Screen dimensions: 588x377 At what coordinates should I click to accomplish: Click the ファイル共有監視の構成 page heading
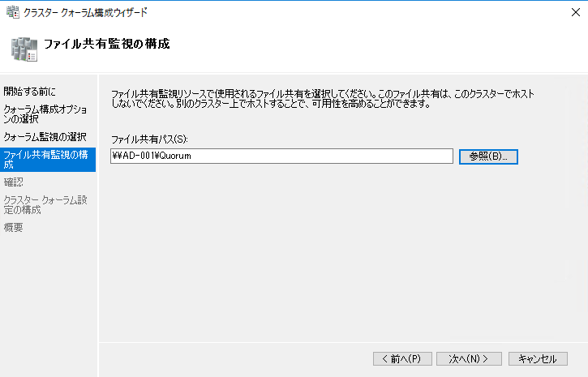click(x=107, y=44)
